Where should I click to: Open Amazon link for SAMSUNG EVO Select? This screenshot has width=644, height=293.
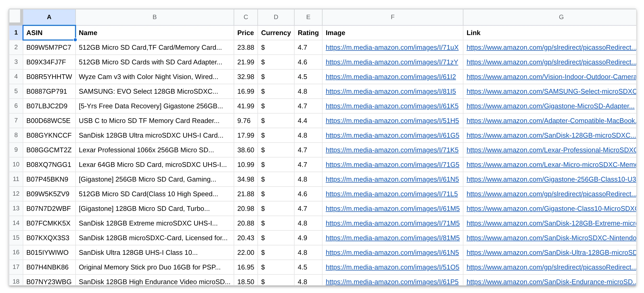tap(551, 91)
